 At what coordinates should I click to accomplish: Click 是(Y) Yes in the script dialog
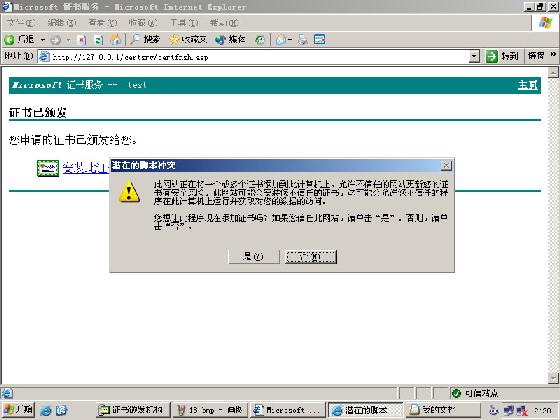click(x=254, y=256)
